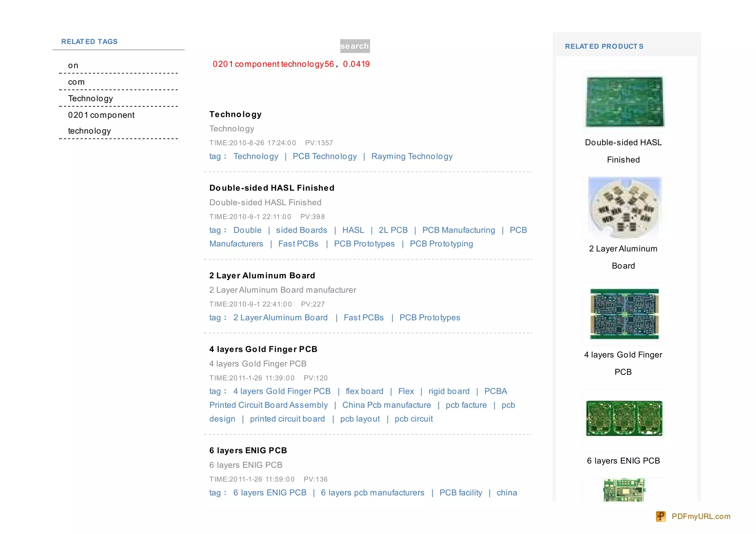This screenshot has width=756, height=534.
Task: Click the 'flex board' tag link
Action: coord(364,391)
